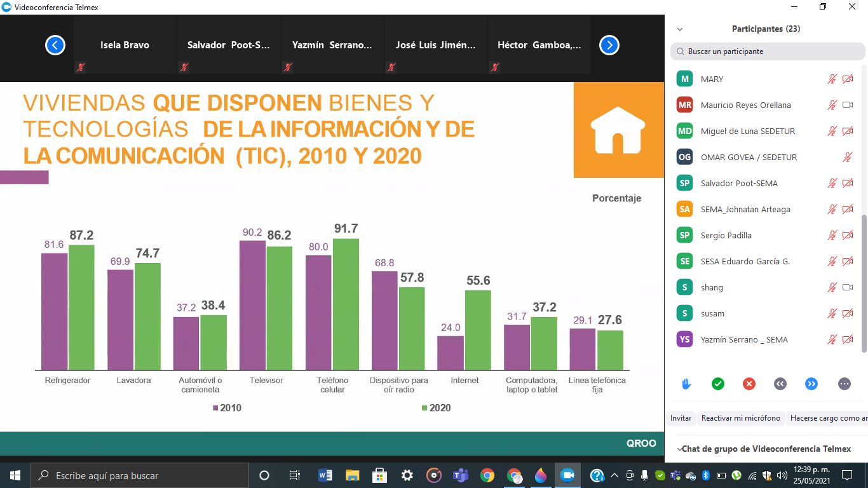Open the notification center icon
Image resolution: width=868 pixels, height=488 pixels.
847,475
